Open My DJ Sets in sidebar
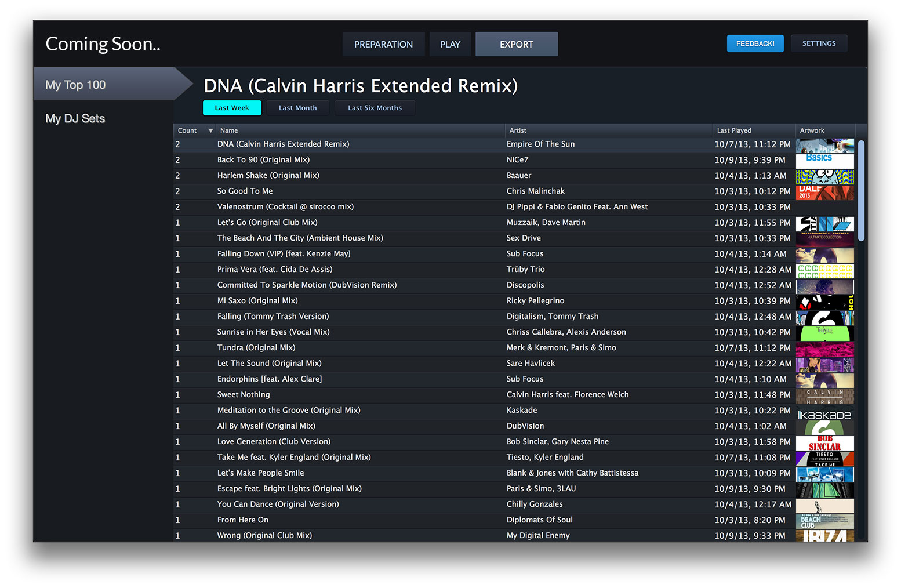901x588 pixels. pyautogui.click(x=75, y=118)
